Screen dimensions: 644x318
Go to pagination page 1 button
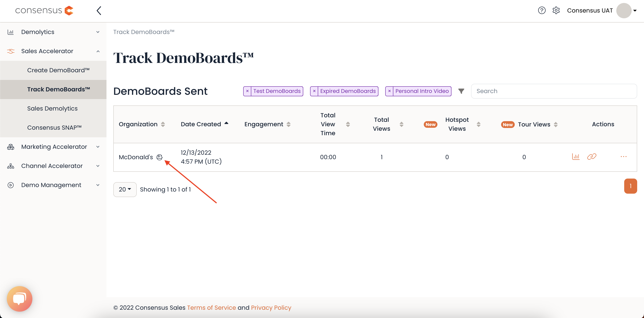630,186
